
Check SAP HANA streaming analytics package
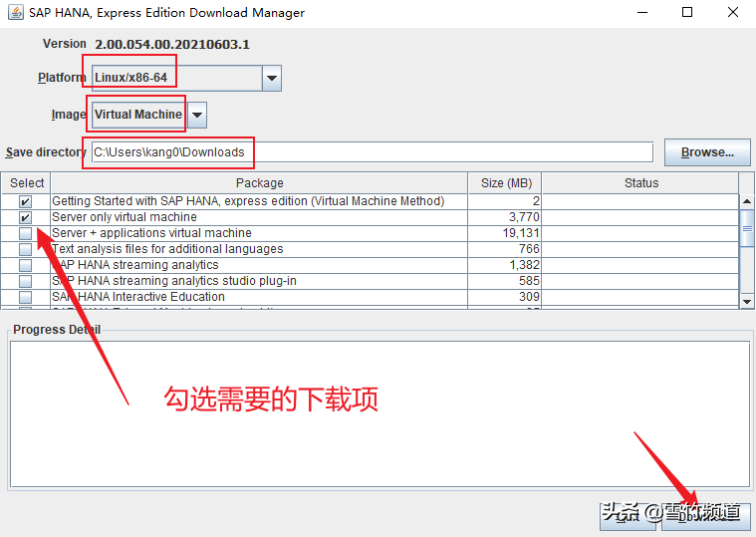coord(25,265)
